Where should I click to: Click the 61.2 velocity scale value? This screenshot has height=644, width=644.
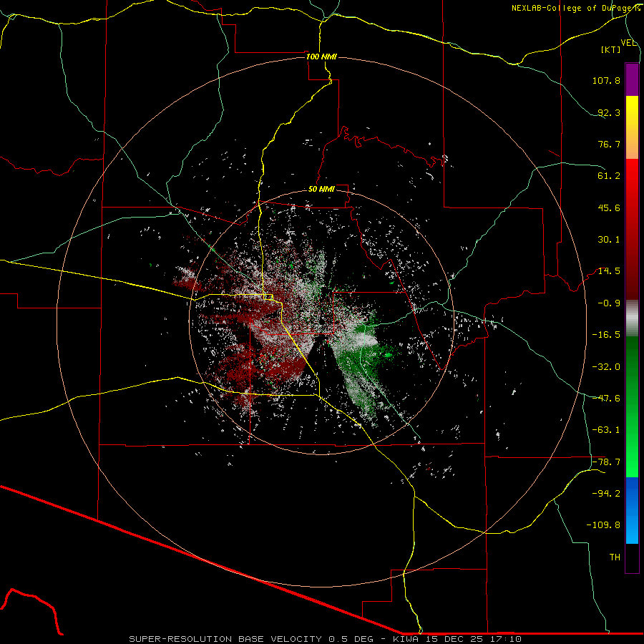pos(609,176)
